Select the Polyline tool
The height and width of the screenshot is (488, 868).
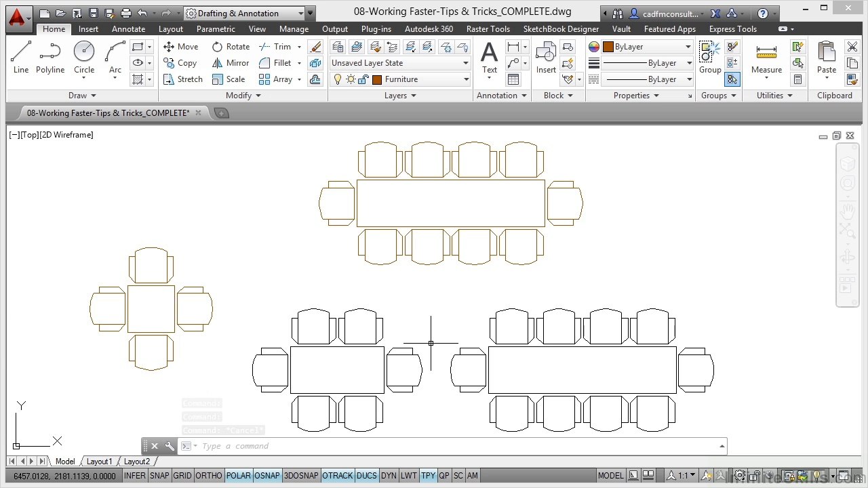50,57
